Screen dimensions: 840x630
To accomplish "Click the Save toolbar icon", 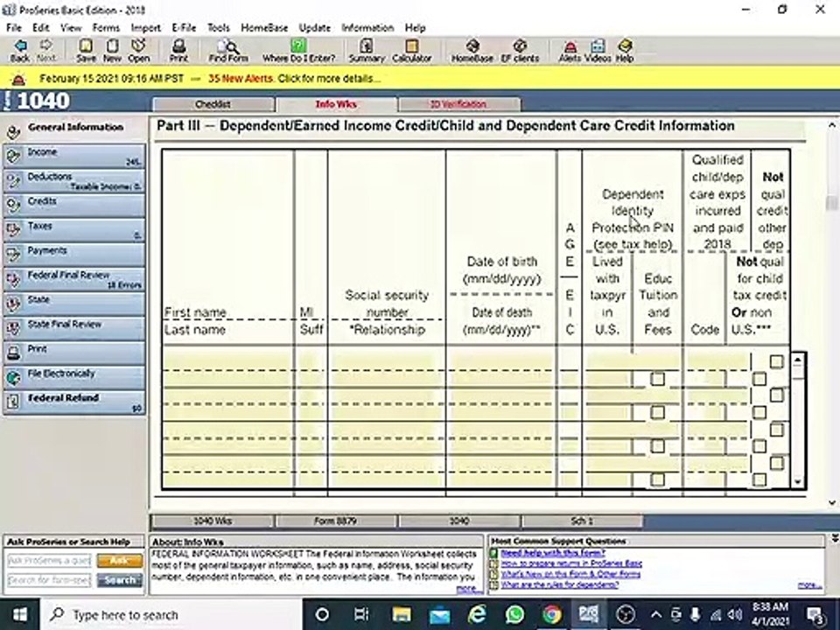I will pos(86,51).
